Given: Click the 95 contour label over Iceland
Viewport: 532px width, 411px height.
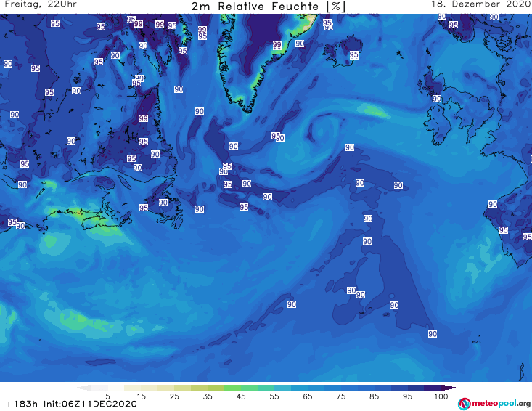Looking at the screenshot, I should click(354, 54).
